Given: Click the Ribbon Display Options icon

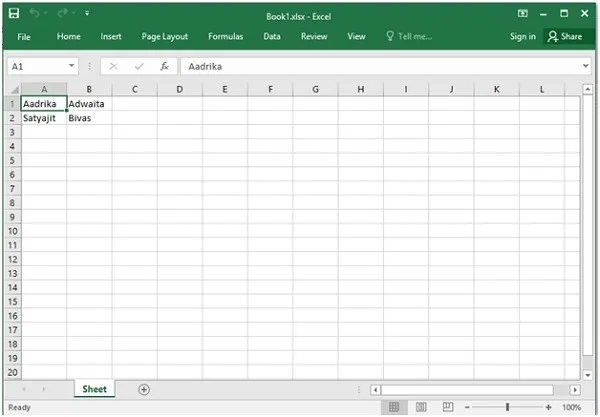Looking at the screenshot, I should point(523,13).
